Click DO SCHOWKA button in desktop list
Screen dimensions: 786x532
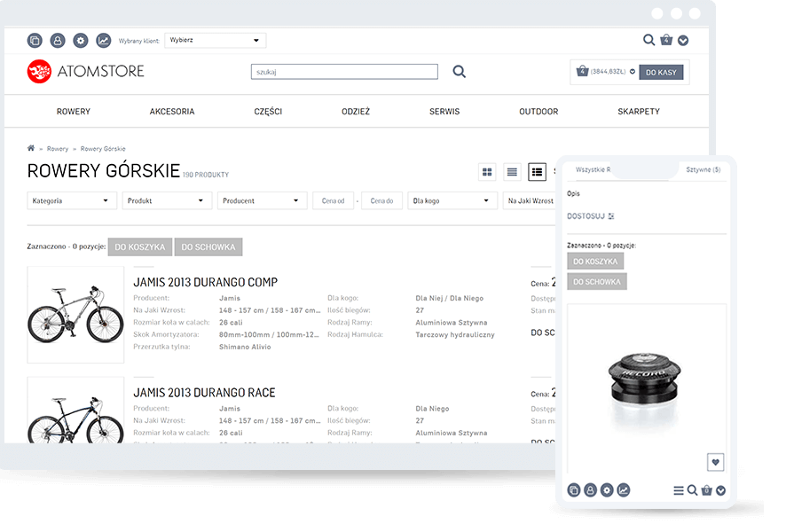coord(208,247)
